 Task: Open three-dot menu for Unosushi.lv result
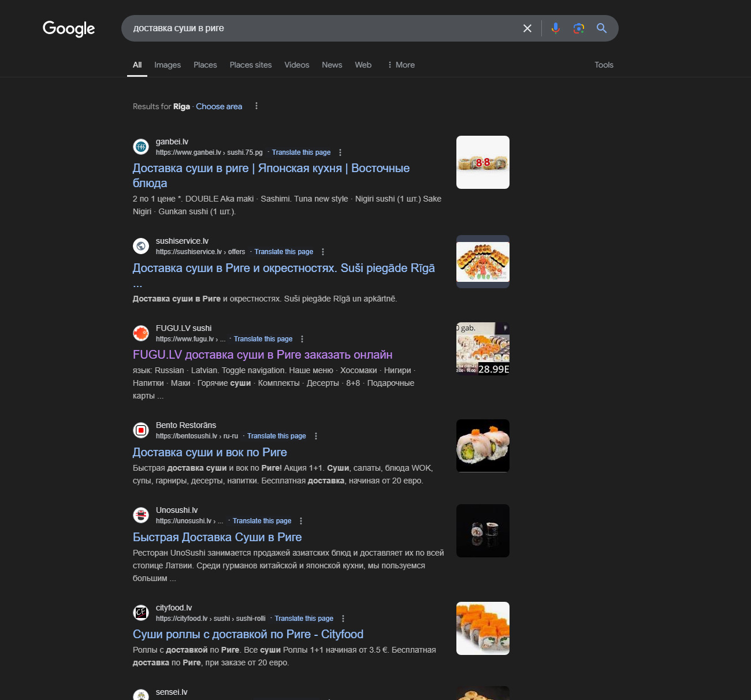(301, 521)
